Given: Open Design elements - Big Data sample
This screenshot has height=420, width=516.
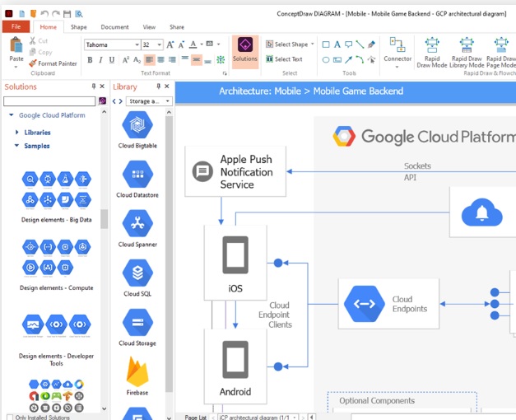Looking at the screenshot, I should [x=56, y=197].
